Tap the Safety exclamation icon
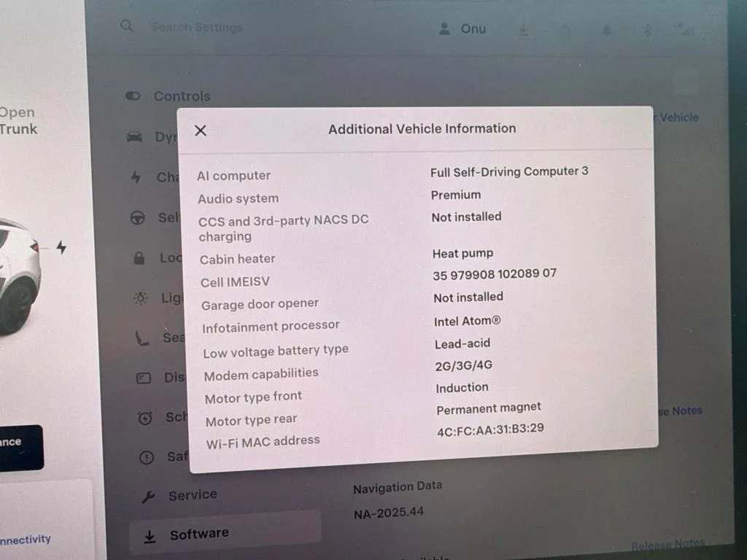Image resolution: width=747 pixels, height=560 pixels. click(x=146, y=458)
